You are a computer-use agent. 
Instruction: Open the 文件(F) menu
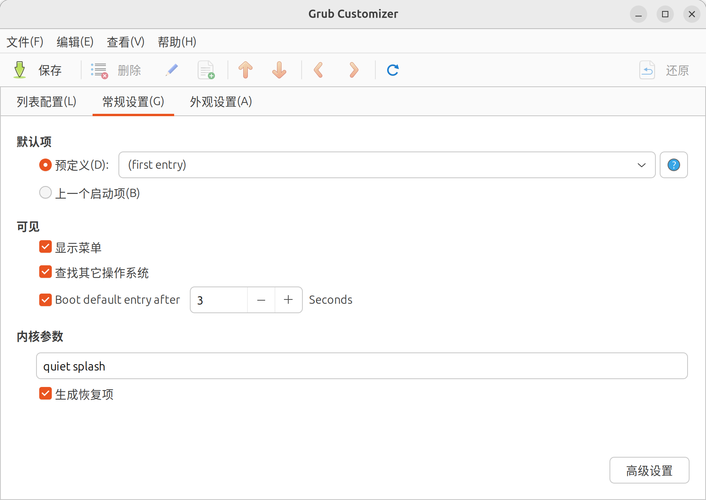[25, 42]
